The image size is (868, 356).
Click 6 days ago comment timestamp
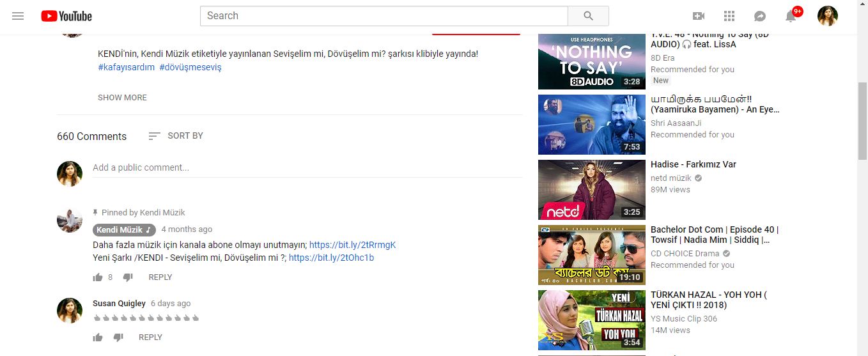click(x=171, y=304)
